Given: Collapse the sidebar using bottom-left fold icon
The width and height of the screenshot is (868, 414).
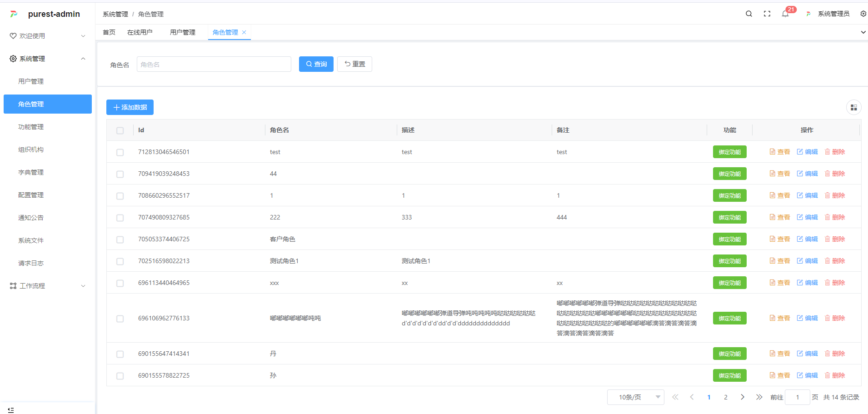Looking at the screenshot, I should (x=11, y=410).
